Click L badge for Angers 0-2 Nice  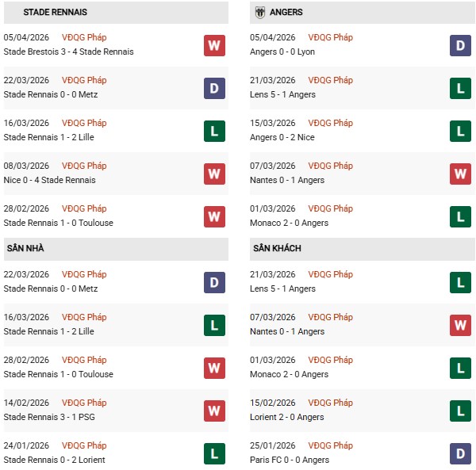coord(460,131)
